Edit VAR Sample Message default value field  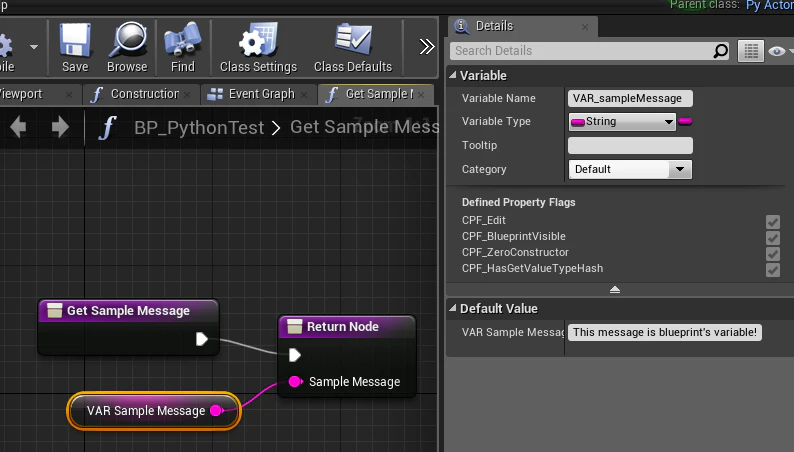(664, 333)
